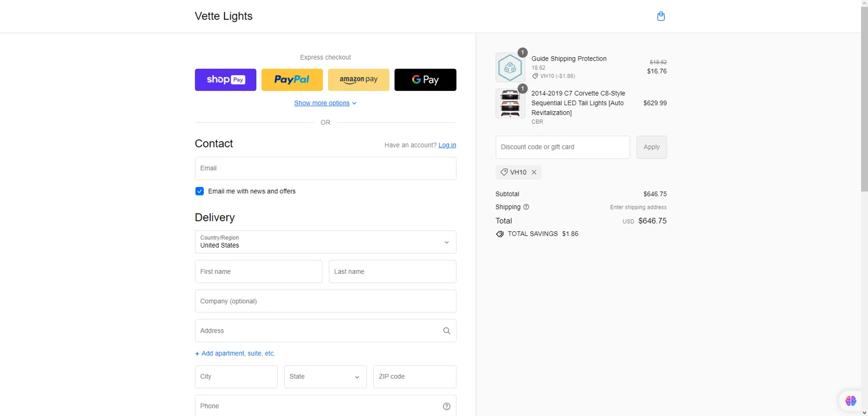
Task: Click the "Enter shipping address" text
Action: pyautogui.click(x=638, y=207)
